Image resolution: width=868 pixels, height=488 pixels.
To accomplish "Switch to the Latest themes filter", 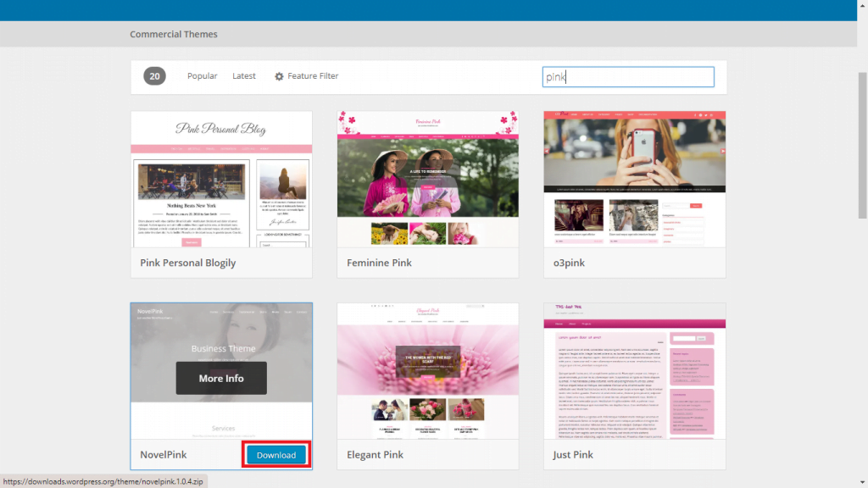I will [x=244, y=75].
